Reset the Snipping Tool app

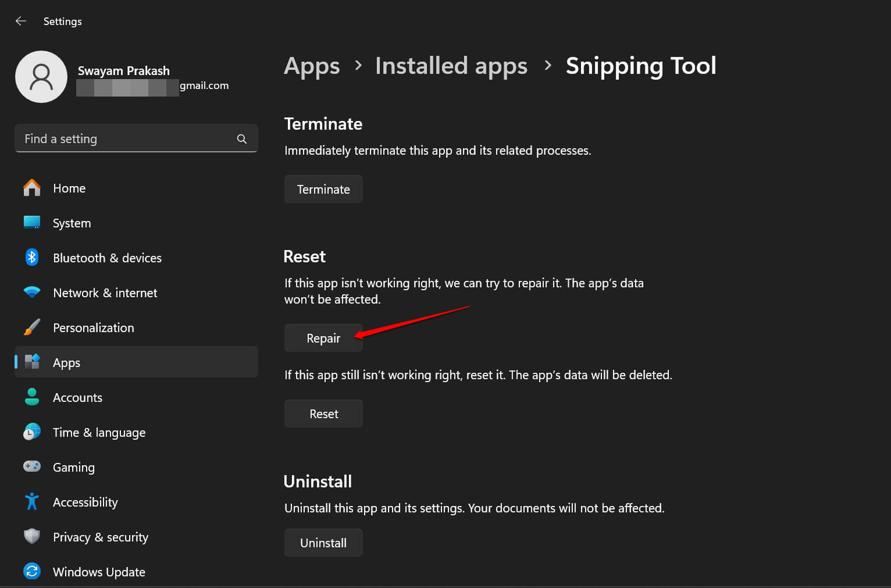click(x=323, y=413)
